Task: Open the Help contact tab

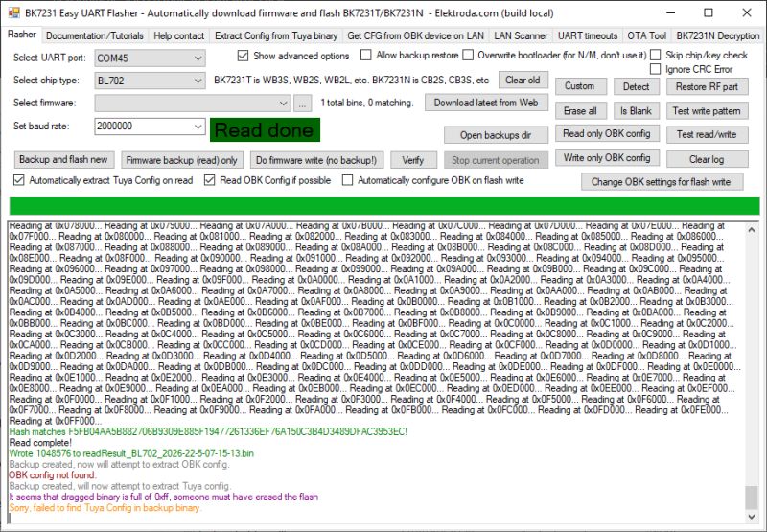Action: coord(178,35)
